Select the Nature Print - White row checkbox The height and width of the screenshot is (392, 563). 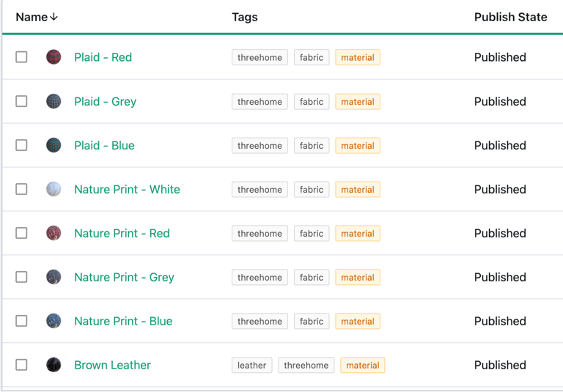21,189
